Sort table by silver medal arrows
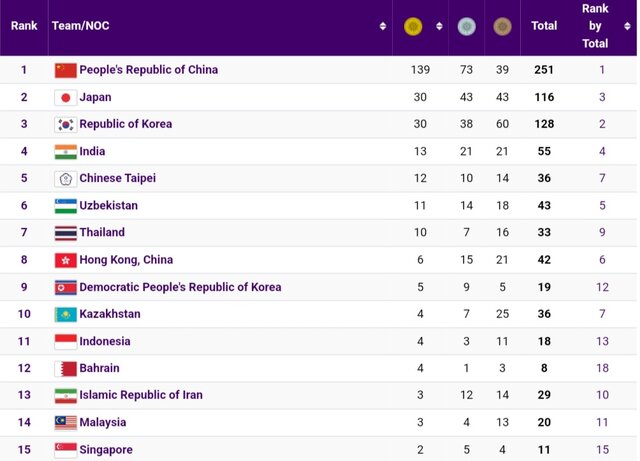Viewport: 640px width, 461px height. click(482, 26)
